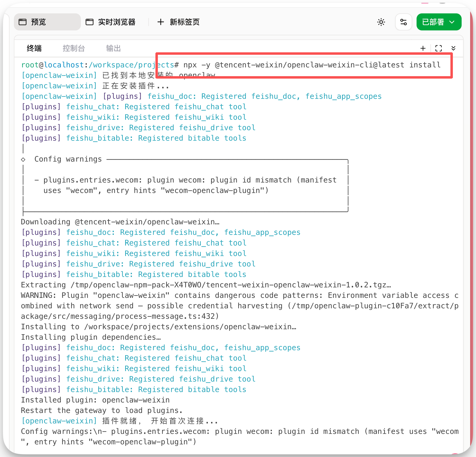The image size is (476, 457).
Task: Add a new terminal with plus icon
Action: (423, 48)
